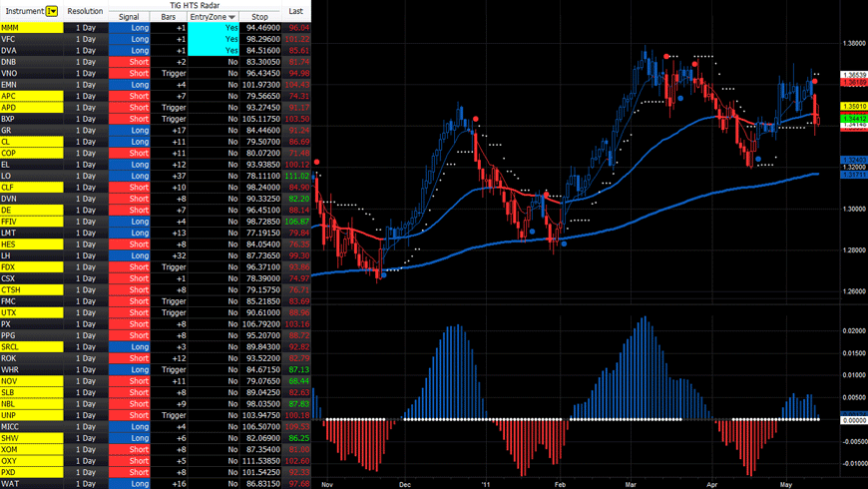
Task: Click the 1.34412 green price label
Action: click(854, 119)
